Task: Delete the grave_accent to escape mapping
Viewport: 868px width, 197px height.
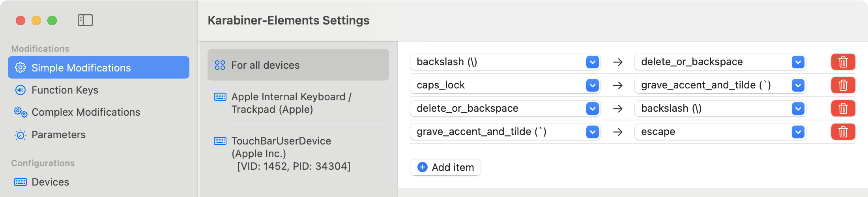Action: (x=843, y=132)
